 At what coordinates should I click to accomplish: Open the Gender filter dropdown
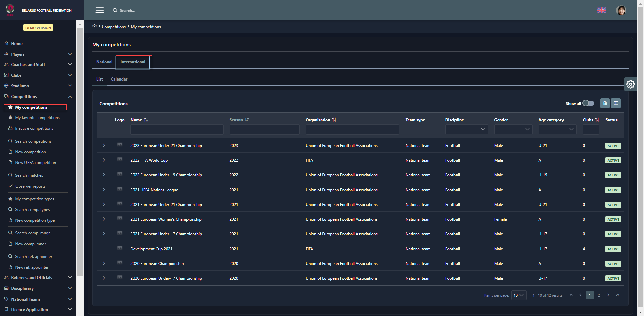pos(513,129)
